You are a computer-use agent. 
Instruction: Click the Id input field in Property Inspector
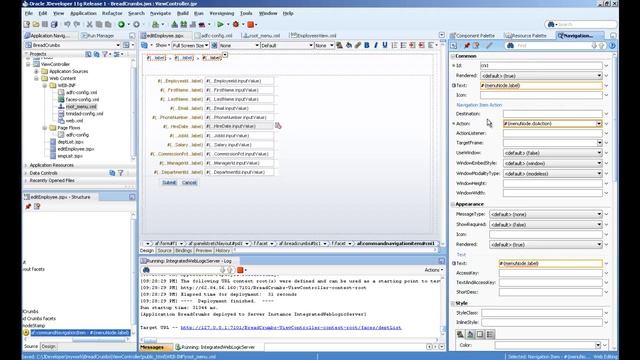click(541, 65)
